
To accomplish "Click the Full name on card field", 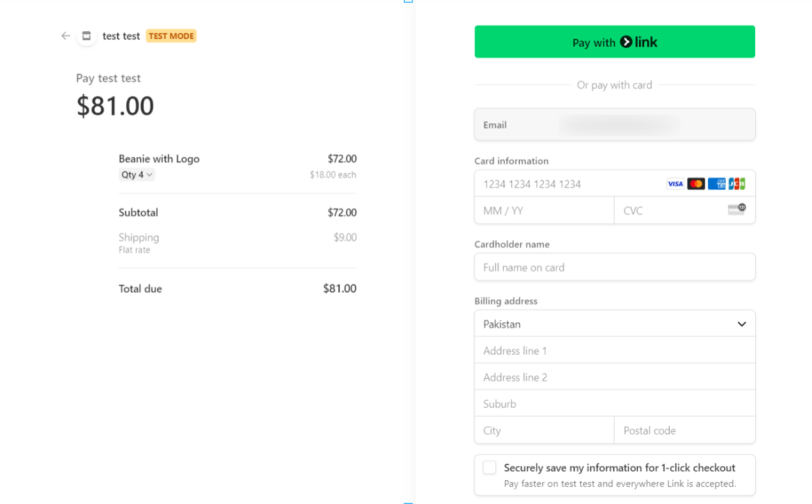I will point(614,267).
